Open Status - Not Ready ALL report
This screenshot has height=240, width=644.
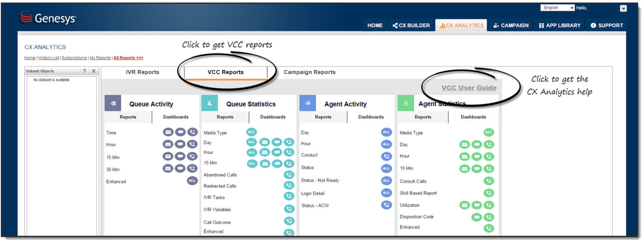coord(386,181)
